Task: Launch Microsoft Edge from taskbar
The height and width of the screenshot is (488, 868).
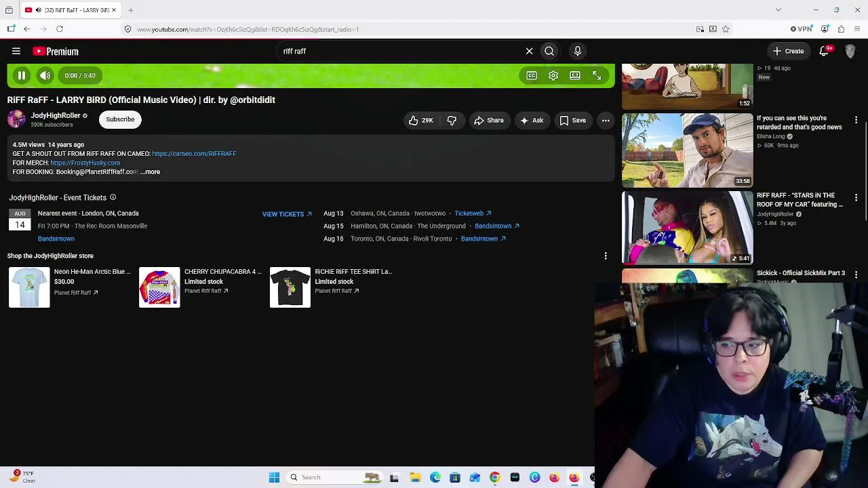Action: click(435, 477)
